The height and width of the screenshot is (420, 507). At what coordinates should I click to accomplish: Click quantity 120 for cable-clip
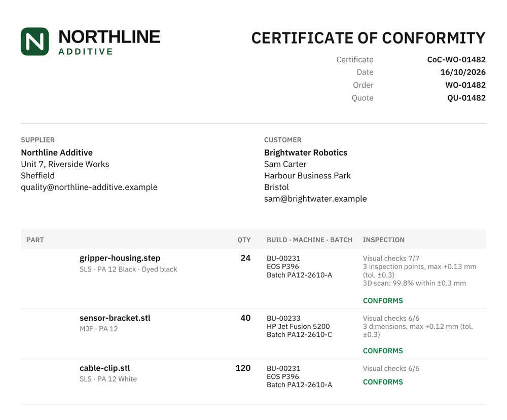point(243,368)
